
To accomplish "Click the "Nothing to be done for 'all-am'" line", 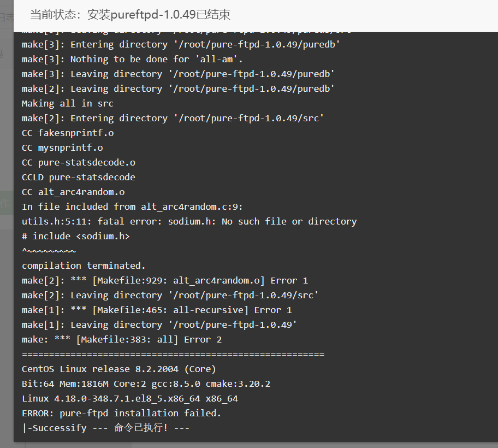I will point(132,59).
